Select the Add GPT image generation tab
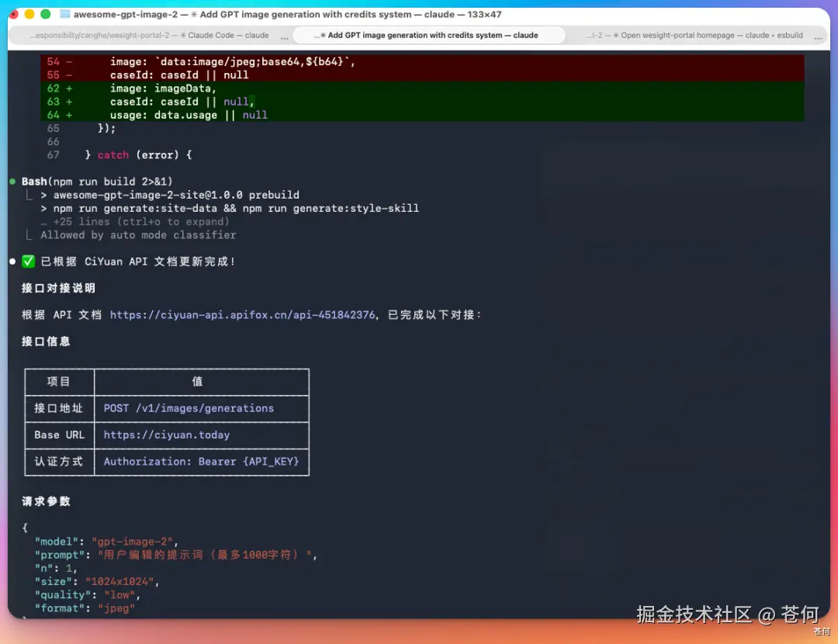 click(429, 35)
